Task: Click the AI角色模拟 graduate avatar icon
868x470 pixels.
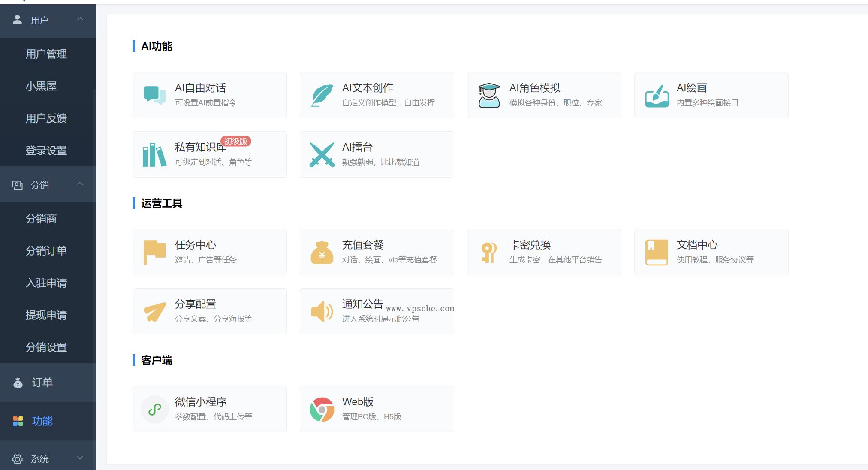Action: 489,95
